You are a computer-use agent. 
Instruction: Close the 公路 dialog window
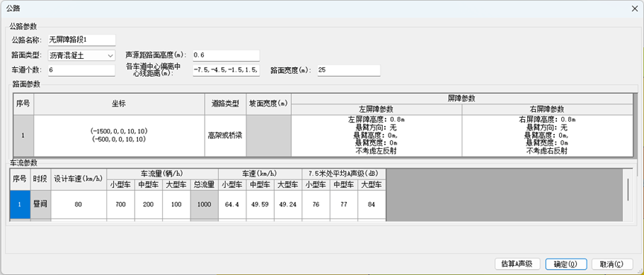[634, 8]
